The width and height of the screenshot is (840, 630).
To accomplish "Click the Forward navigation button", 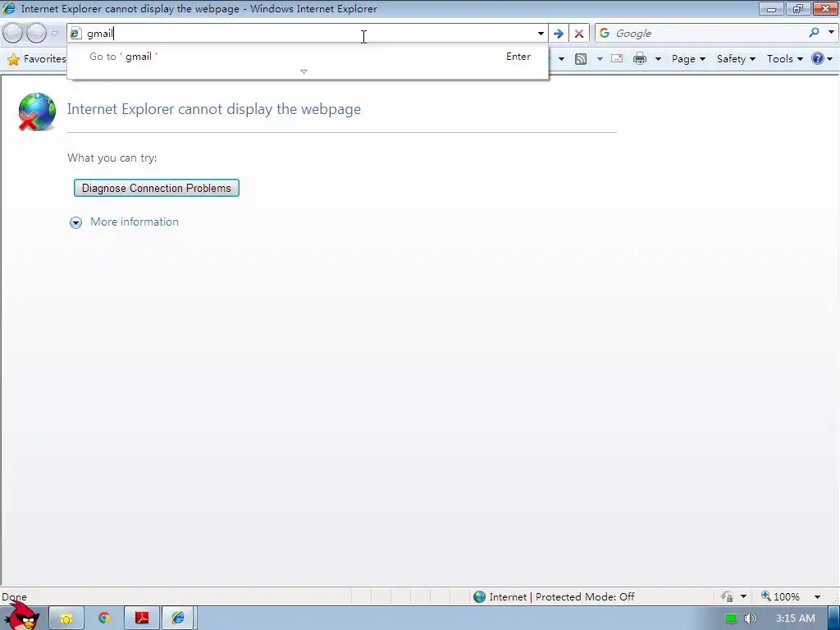I will (x=36, y=33).
